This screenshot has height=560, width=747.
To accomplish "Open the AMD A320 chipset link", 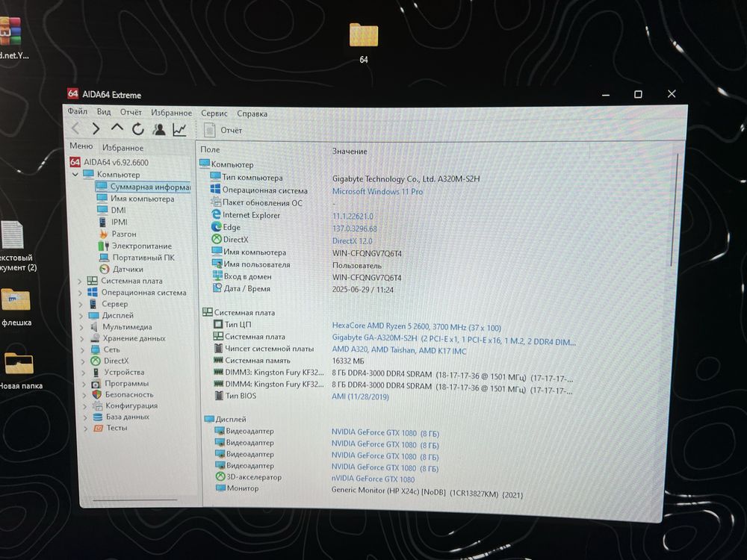I will pyautogui.click(x=399, y=350).
